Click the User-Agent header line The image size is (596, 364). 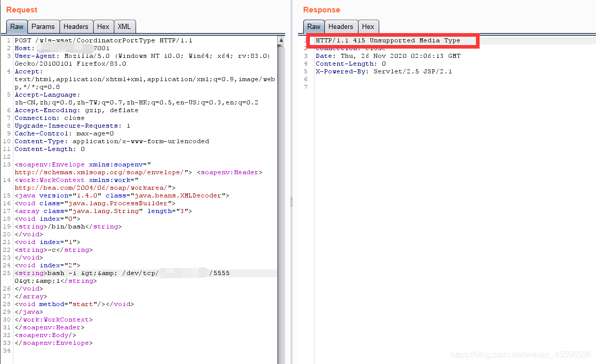[x=143, y=59]
